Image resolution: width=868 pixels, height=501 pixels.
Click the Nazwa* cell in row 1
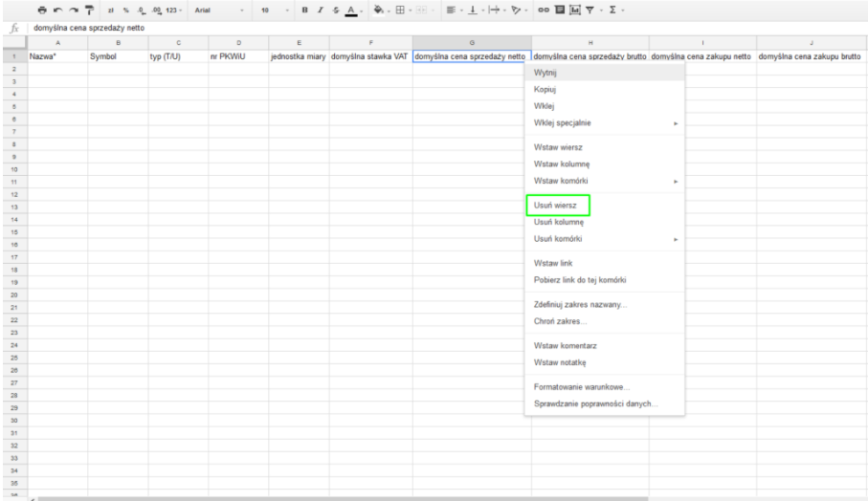point(58,56)
